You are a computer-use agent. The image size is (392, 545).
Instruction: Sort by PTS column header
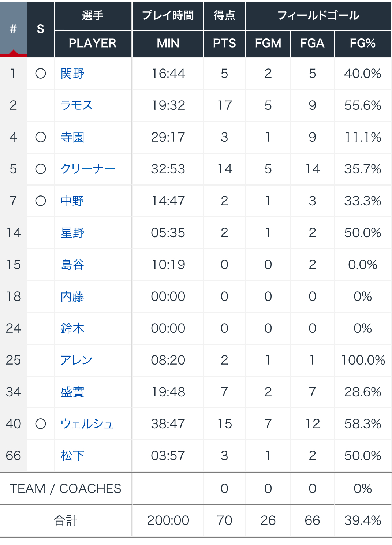[x=224, y=43]
